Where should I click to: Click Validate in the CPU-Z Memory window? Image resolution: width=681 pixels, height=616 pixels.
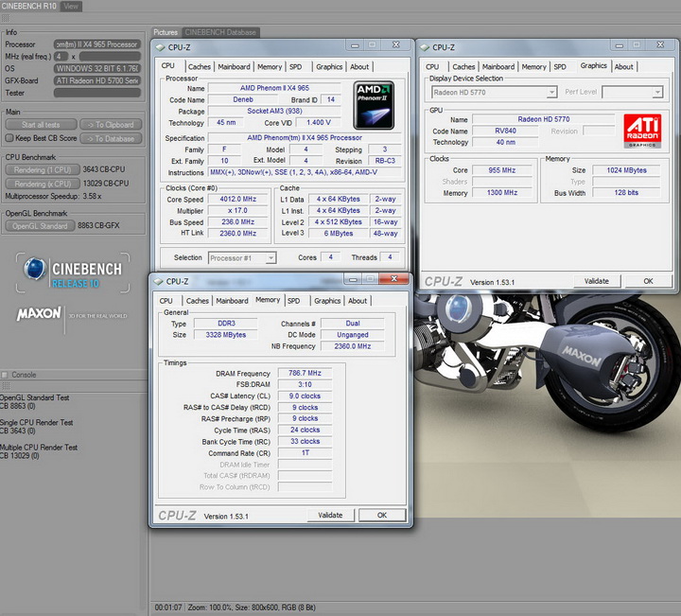330,515
